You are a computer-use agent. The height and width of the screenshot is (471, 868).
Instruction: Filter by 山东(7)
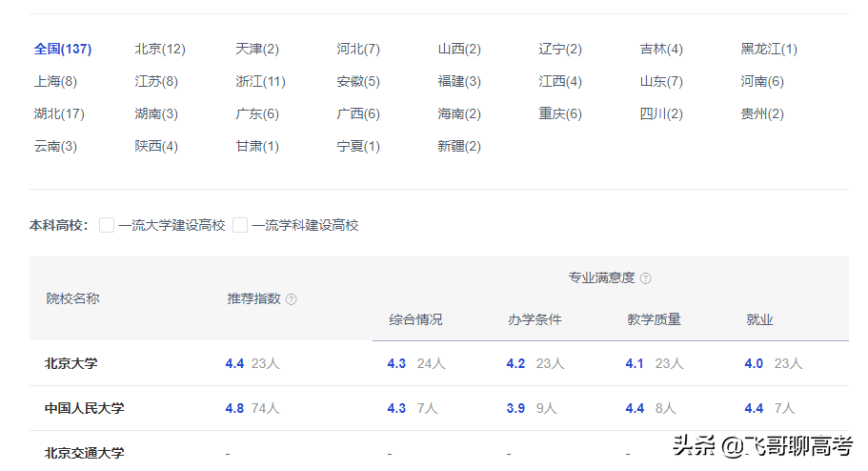click(661, 81)
